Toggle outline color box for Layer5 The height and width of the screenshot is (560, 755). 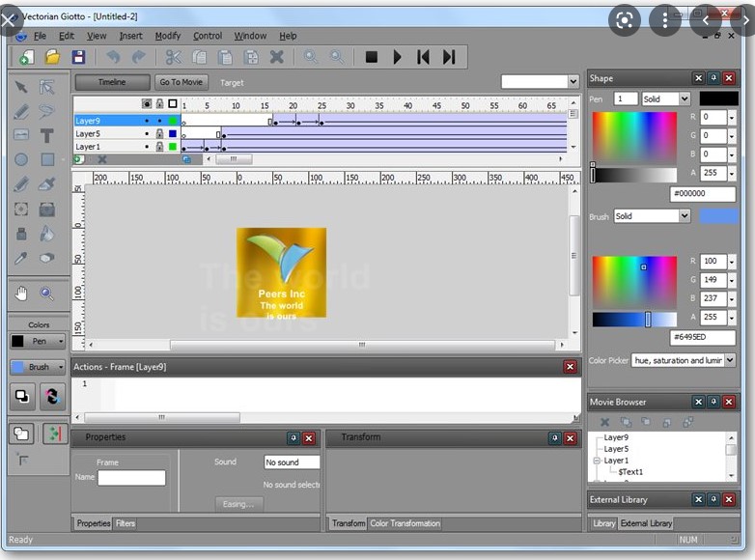point(173,133)
